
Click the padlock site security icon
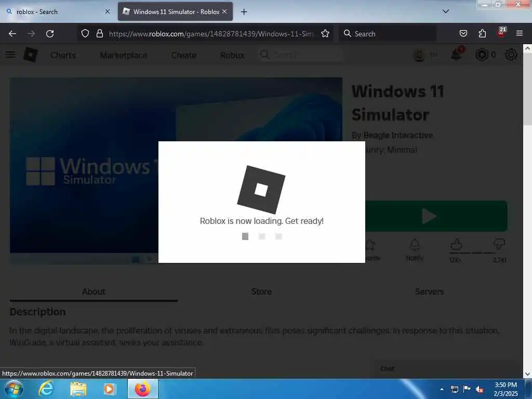click(x=99, y=33)
